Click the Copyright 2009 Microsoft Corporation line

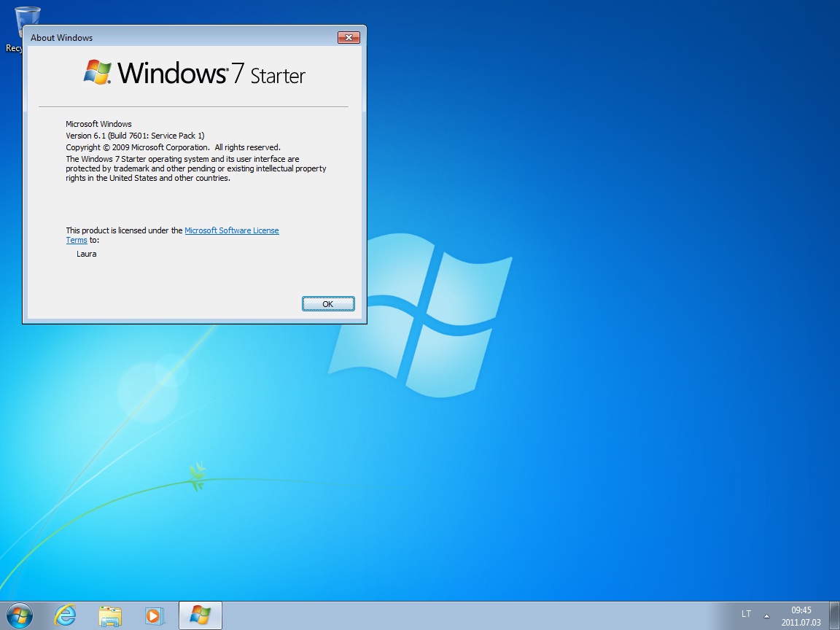pos(173,147)
